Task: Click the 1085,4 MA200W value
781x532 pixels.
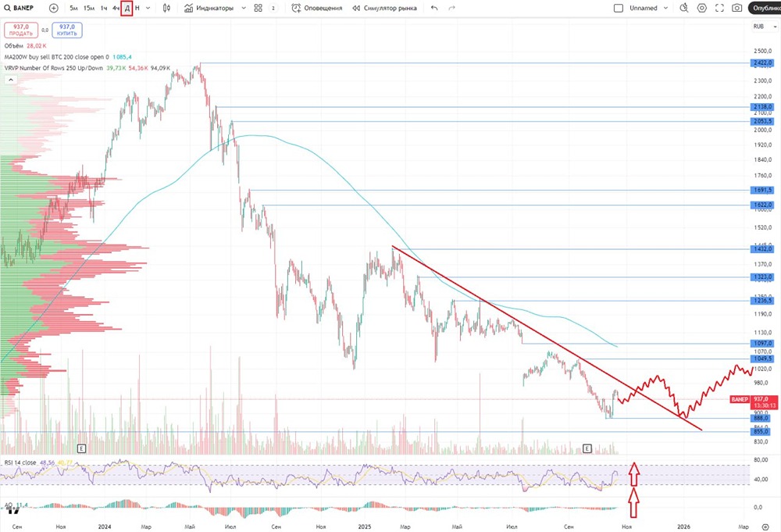Action: click(122, 57)
